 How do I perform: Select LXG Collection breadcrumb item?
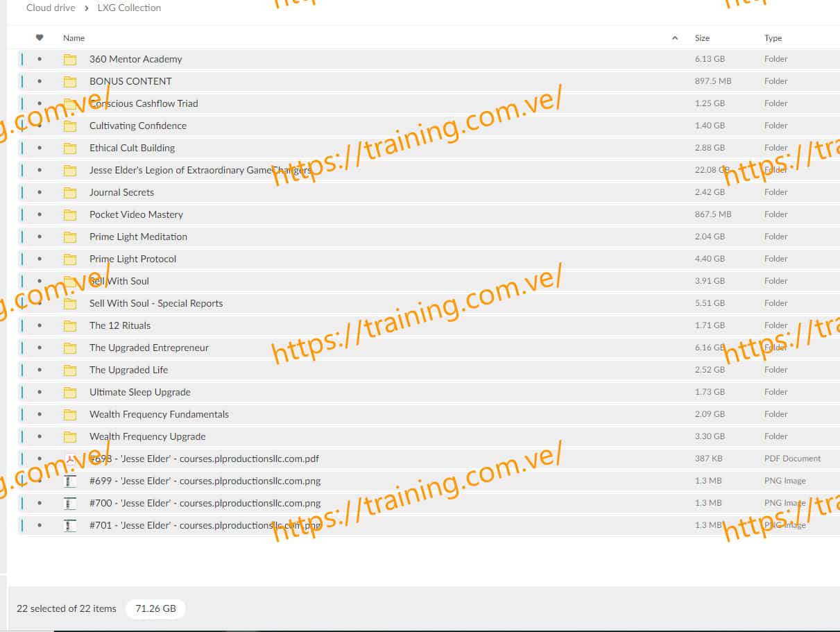(x=129, y=8)
